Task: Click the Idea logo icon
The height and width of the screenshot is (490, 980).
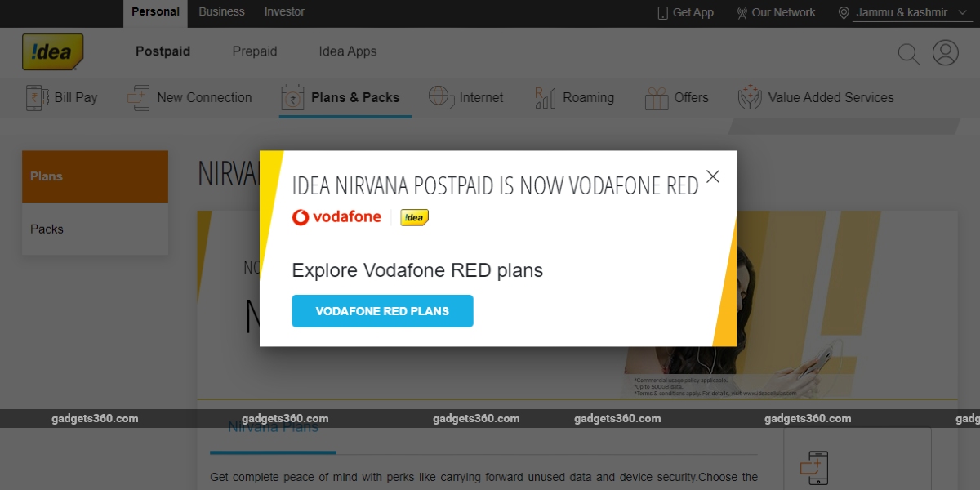Action: (x=52, y=52)
